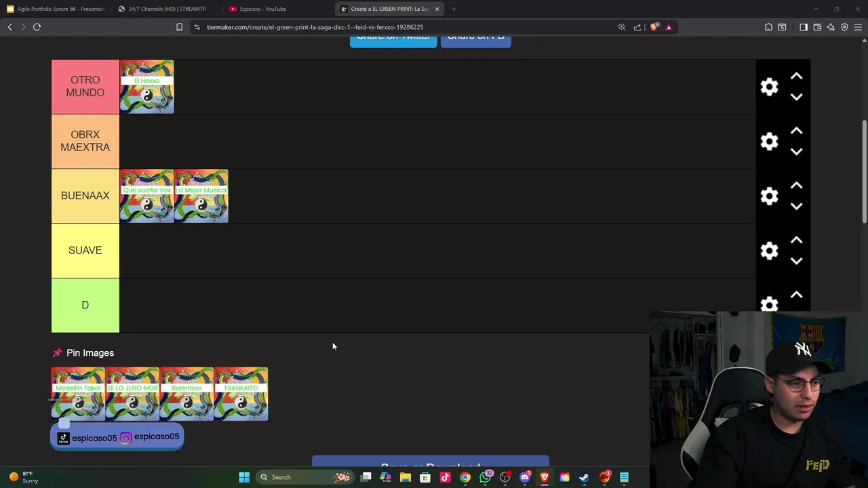Move OBRX MAEXTRA tier up with arrow

[796, 131]
